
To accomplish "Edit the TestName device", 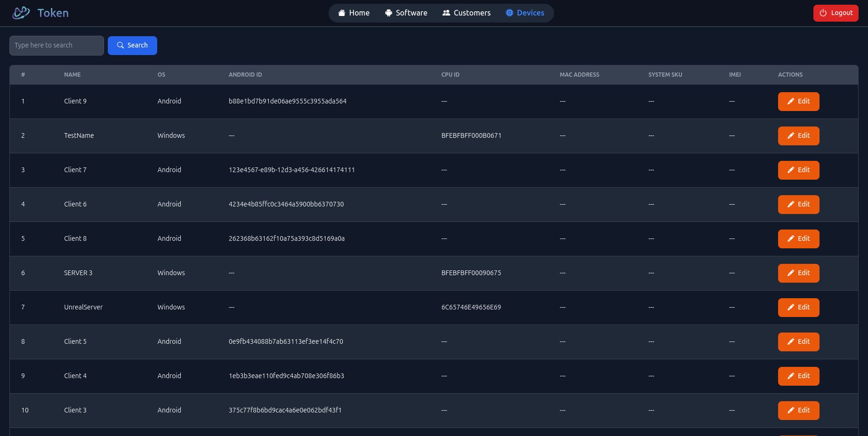I will point(798,136).
